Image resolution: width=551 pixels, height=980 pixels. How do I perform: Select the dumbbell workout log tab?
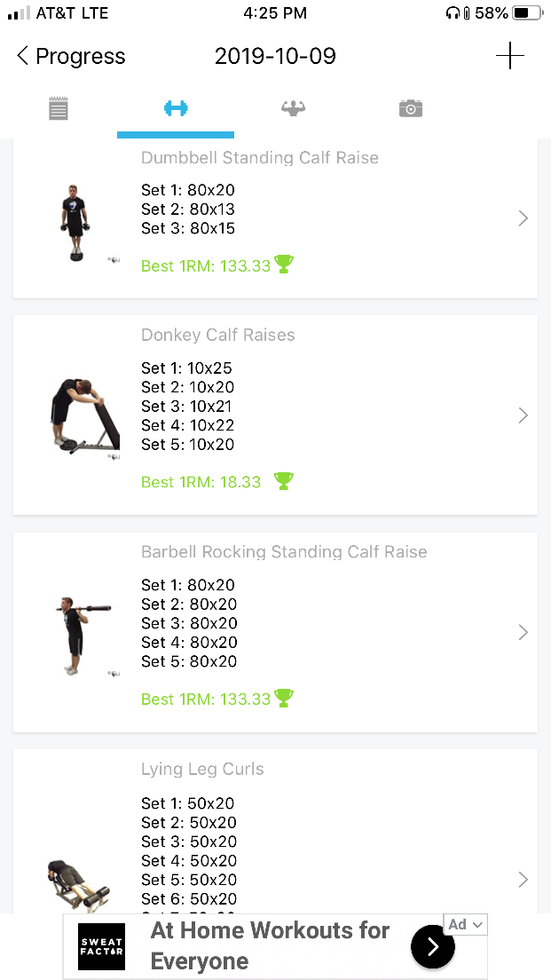176,108
